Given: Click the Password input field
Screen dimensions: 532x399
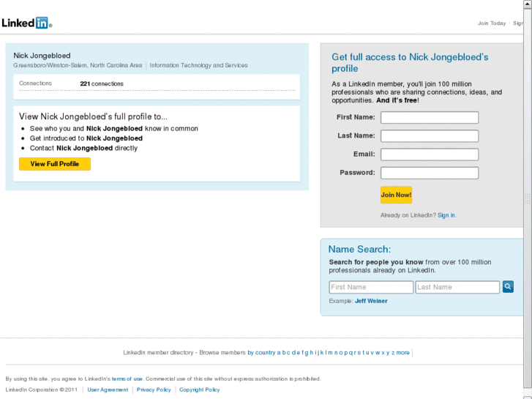Looking at the screenshot, I should tap(430, 173).
